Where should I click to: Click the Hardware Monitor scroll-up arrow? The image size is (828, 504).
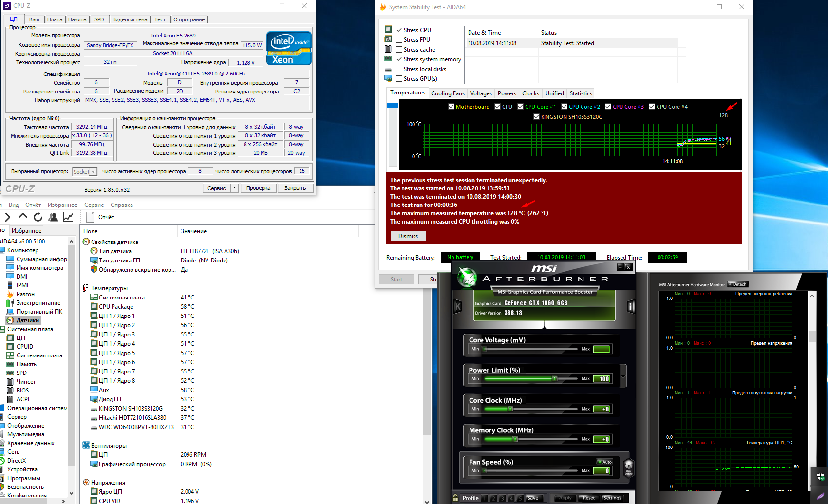pyautogui.click(x=812, y=296)
